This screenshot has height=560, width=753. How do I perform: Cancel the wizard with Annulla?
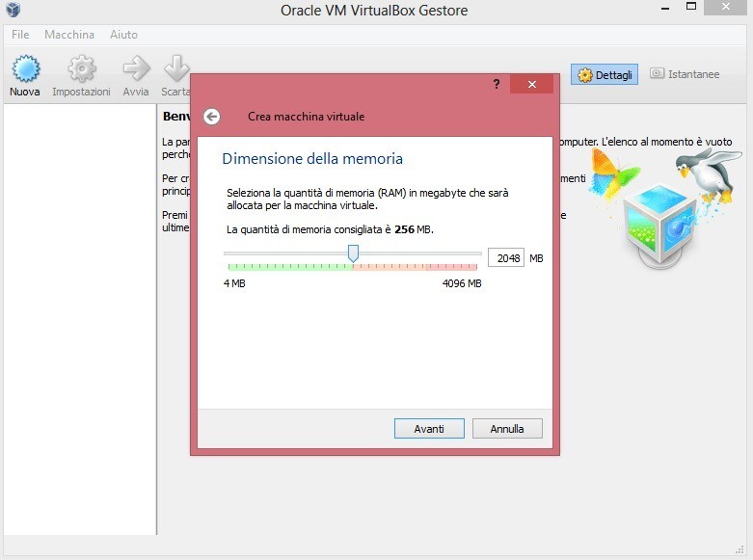pos(507,429)
